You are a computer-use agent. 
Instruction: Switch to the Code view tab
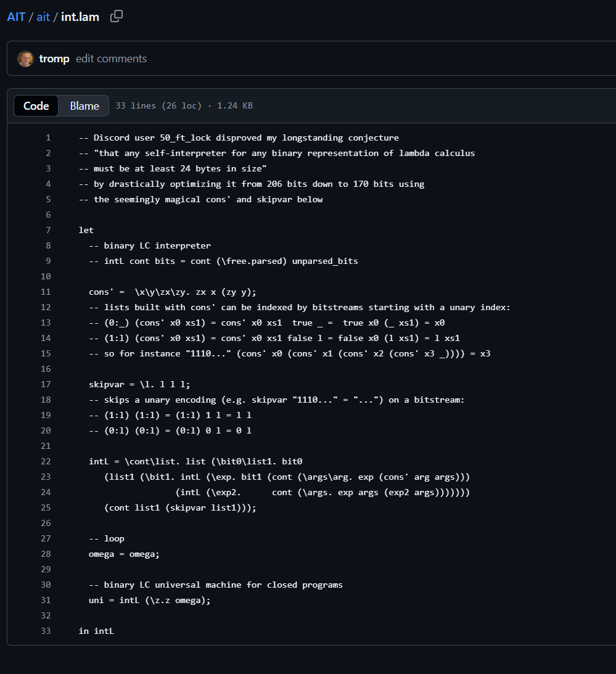tap(36, 105)
